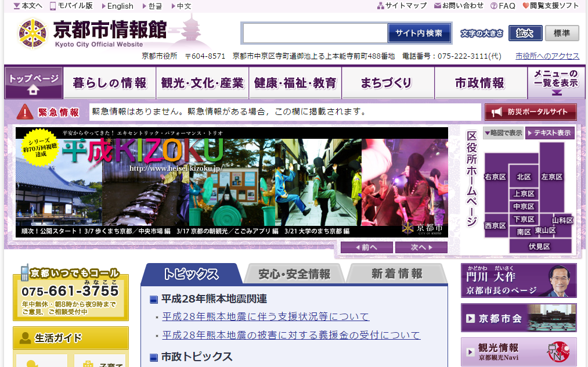Click the 京都観光Navi logo icon
Image resolution: width=588 pixels, height=367 pixels.
click(x=558, y=352)
